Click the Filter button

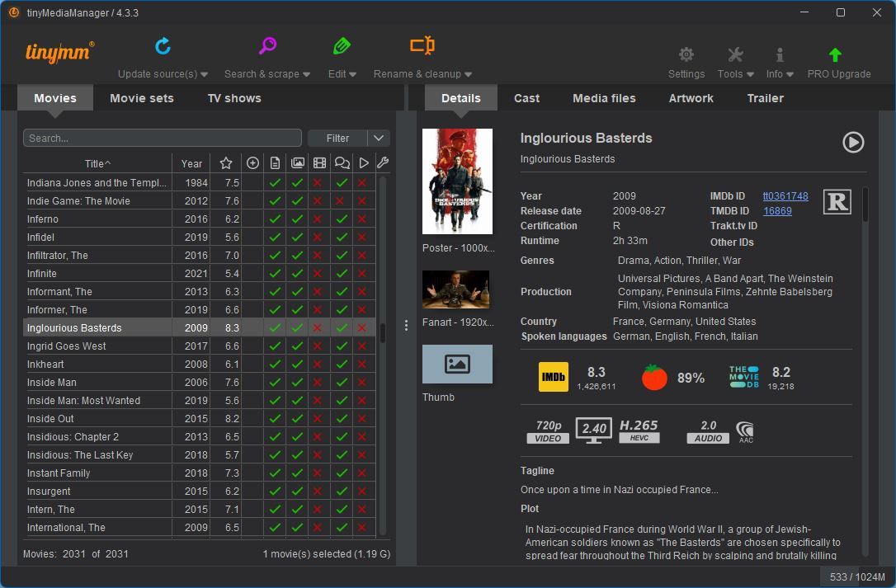(x=337, y=138)
